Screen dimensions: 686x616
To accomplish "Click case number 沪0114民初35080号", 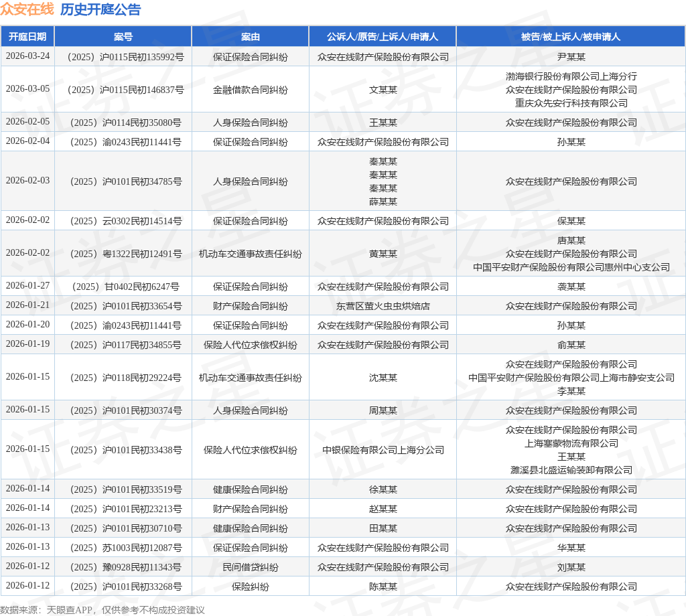I will point(142,123).
